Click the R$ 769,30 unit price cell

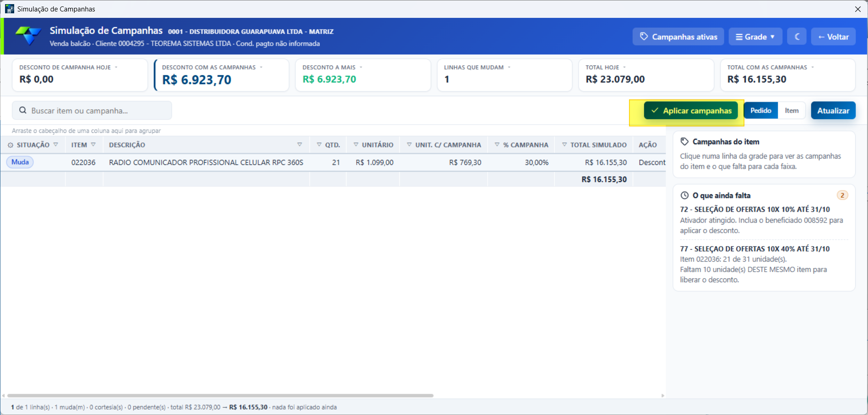point(444,162)
